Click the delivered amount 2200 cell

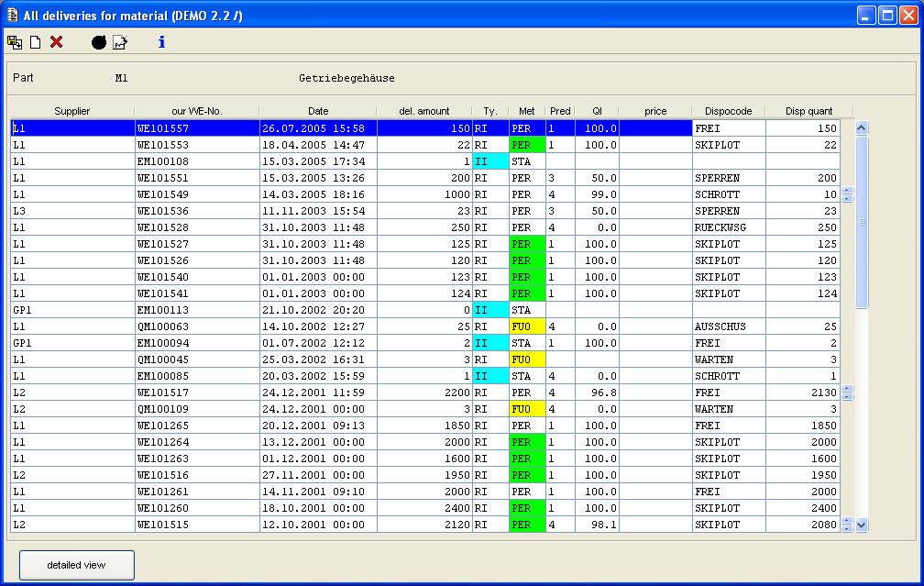coord(425,393)
